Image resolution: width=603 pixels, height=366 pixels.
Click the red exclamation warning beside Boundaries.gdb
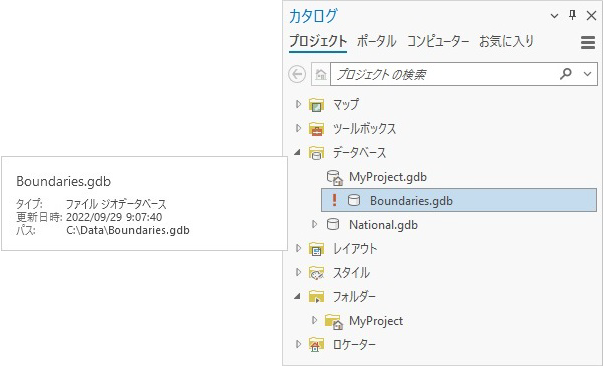tap(334, 200)
